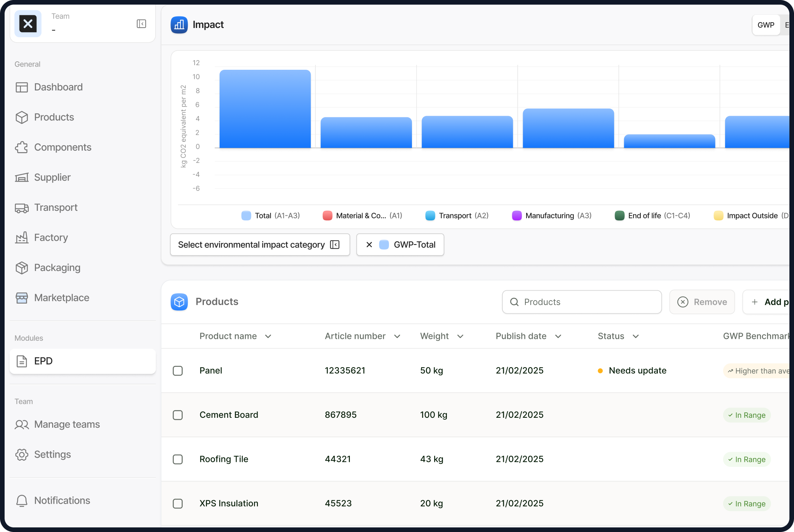Image resolution: width=794 pixels, height=532 pixels.
Task: Open the Packaging section
Action: click(x=57, y=268)
